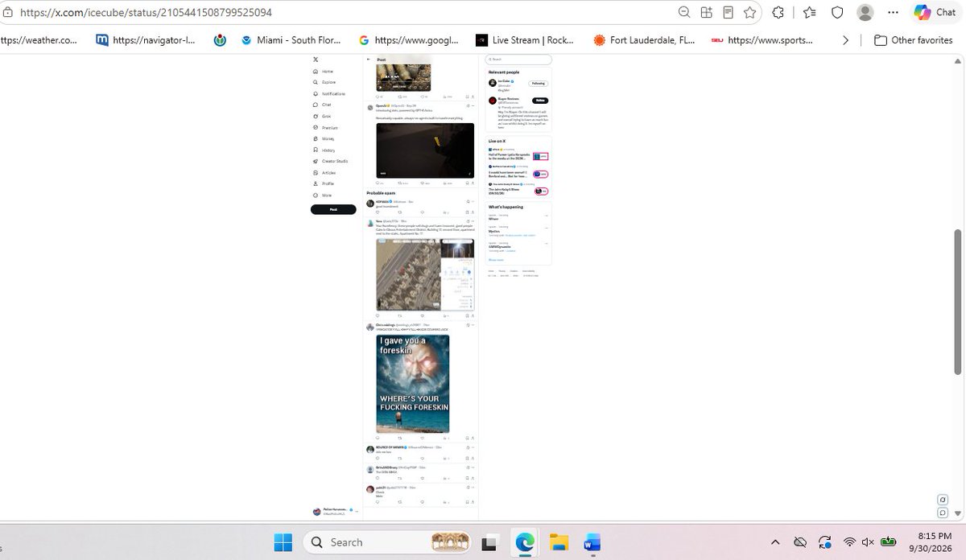Open Edge Settings and more menu
Screen dimensions: 966x560
[x=891, y=12]
